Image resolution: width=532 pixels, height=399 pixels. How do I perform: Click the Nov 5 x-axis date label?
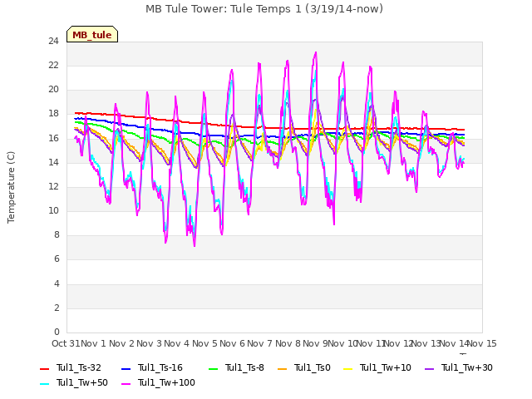[204, 343]
